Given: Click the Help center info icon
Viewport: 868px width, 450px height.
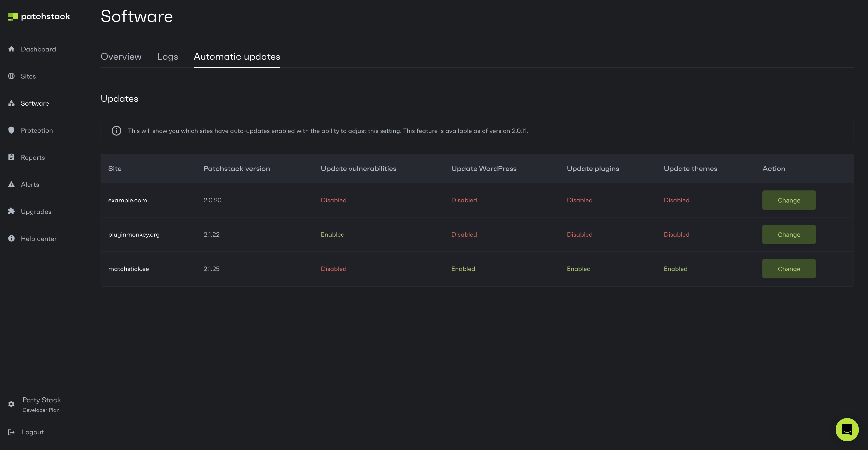Looking at the screenshot, I should 11,238.
